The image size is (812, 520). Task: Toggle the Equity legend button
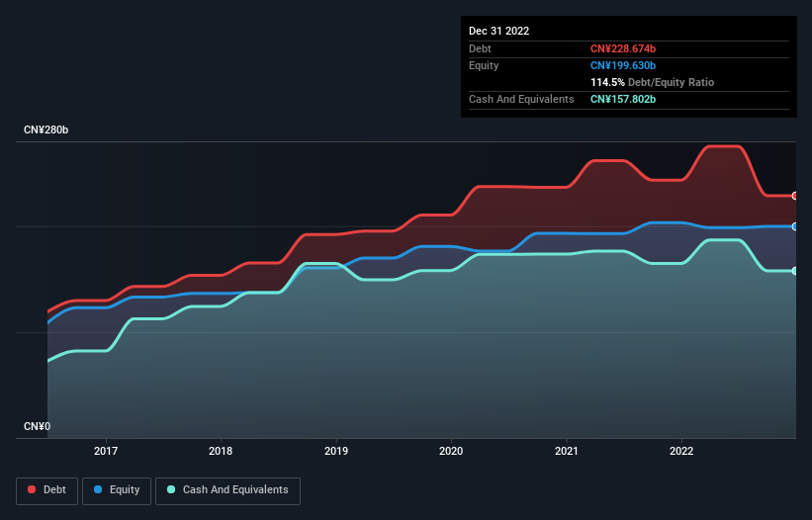(x=117, y=490)
